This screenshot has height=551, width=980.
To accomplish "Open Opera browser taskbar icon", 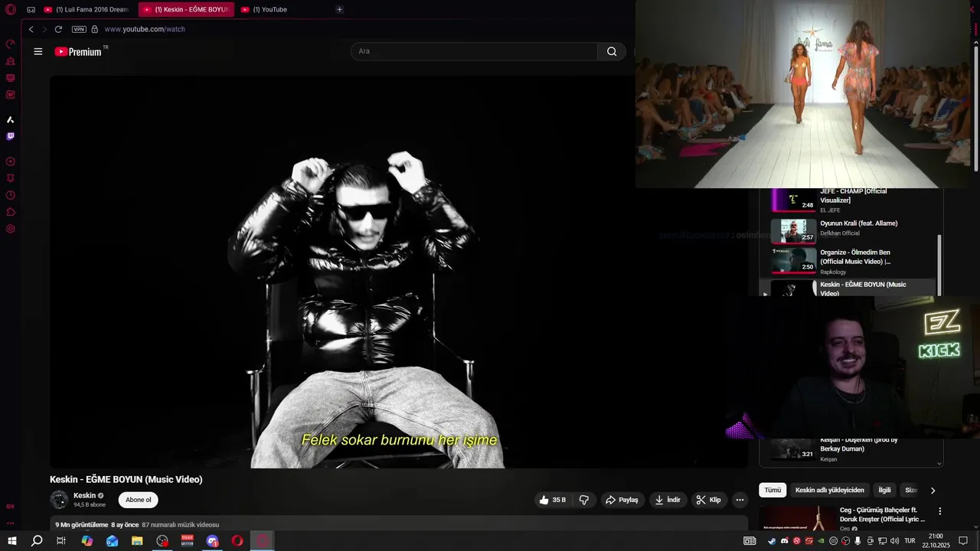I will (237, 541).
